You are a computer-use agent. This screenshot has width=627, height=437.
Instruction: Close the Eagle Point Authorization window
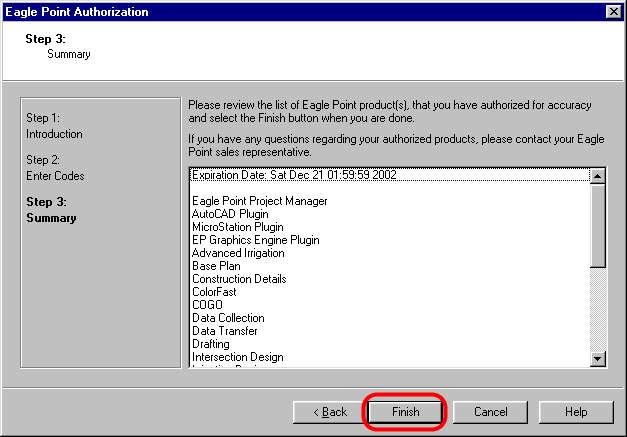pyautogui.click(x=613, y=12)
